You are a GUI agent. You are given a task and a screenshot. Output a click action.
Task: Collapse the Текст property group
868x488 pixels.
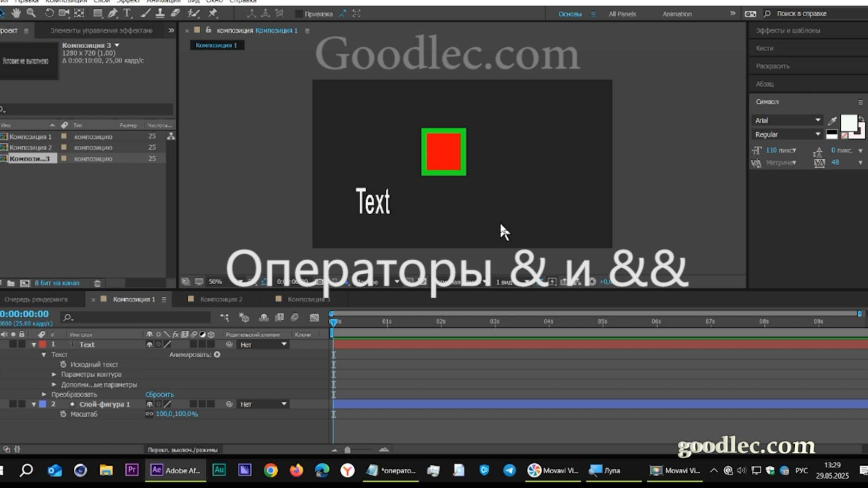point(43,354)
